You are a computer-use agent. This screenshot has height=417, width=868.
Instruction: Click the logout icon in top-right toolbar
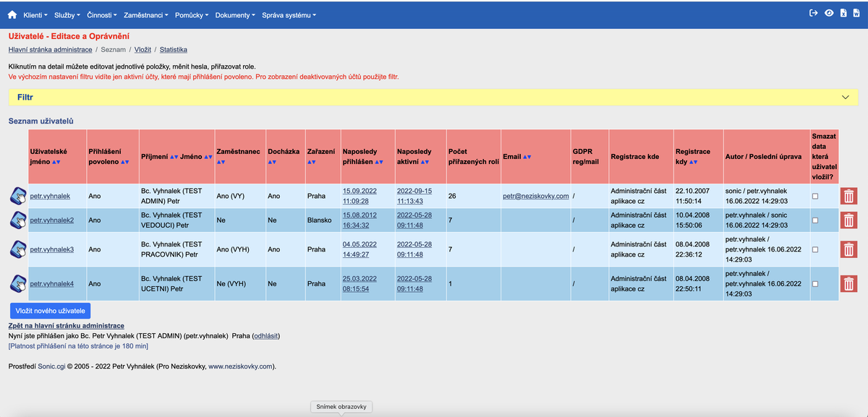tap(814, 13)
